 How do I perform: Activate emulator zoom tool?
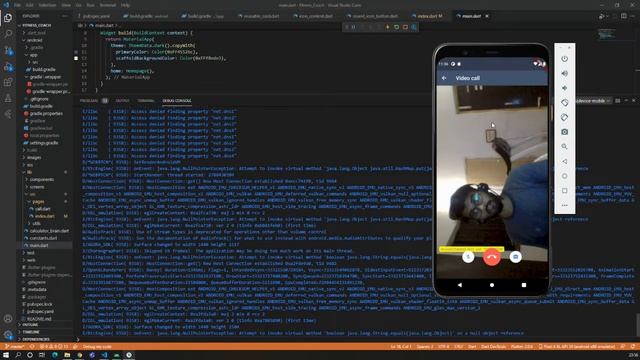click(564, 147)
